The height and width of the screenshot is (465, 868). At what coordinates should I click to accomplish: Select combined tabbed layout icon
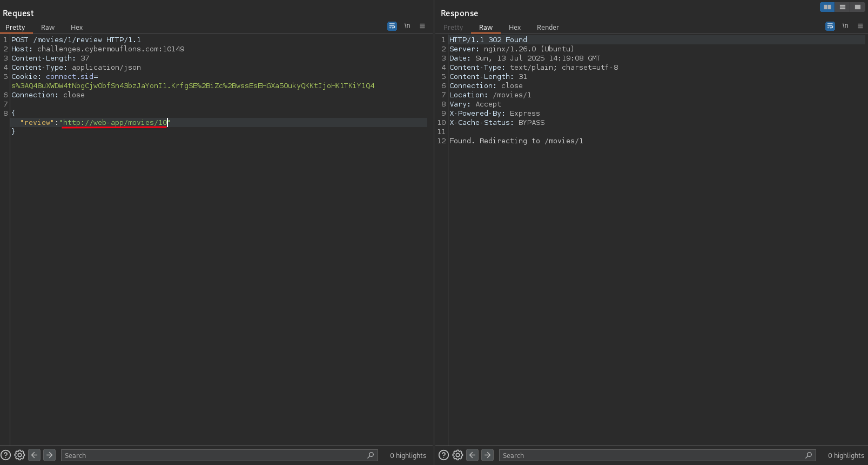[x=857, y=7]
